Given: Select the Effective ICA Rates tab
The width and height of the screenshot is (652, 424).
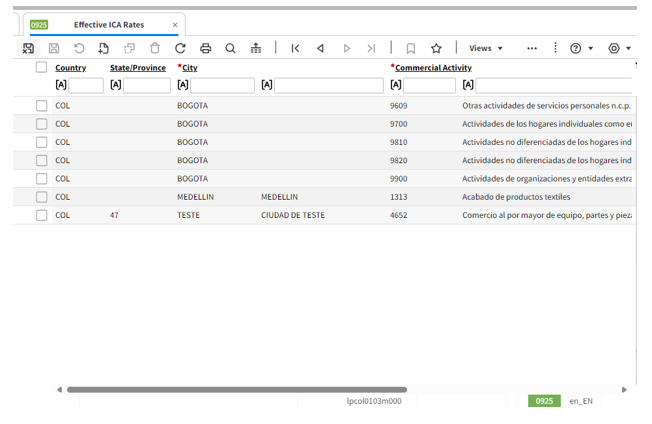Looking at the screenshot, I should pyautogui.click(x=108, y=24).
